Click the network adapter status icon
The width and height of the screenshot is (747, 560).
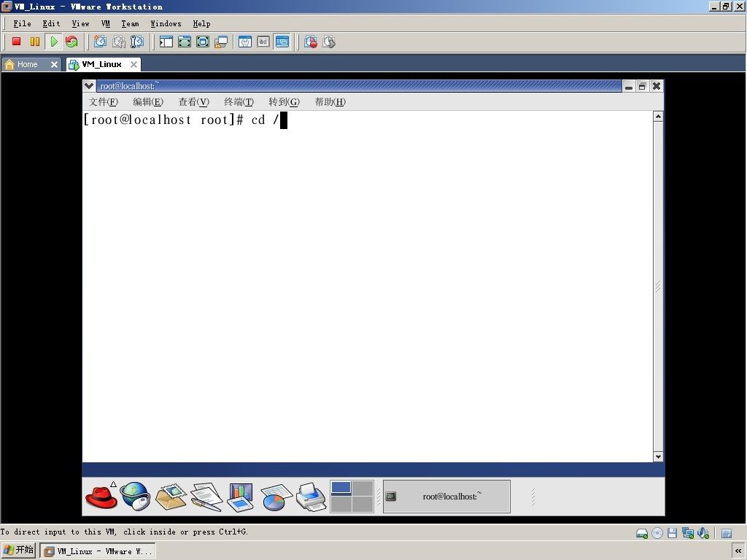click(x=687, y=533)
